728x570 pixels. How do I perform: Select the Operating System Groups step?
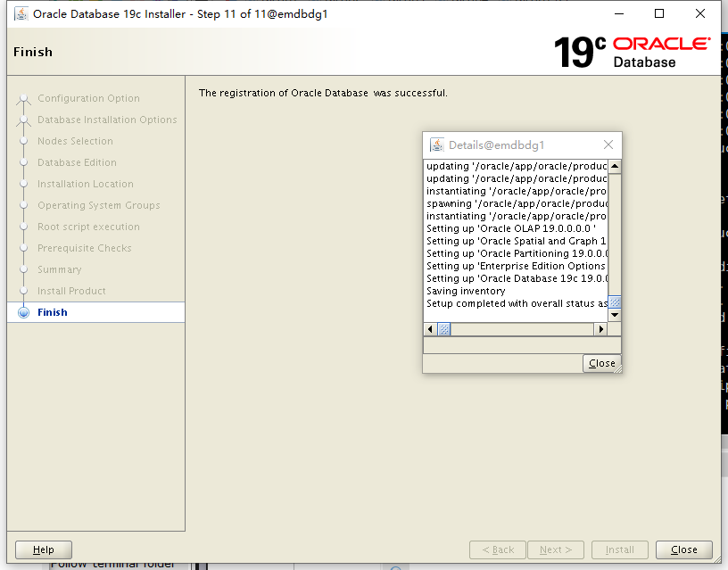click(99, 205)
